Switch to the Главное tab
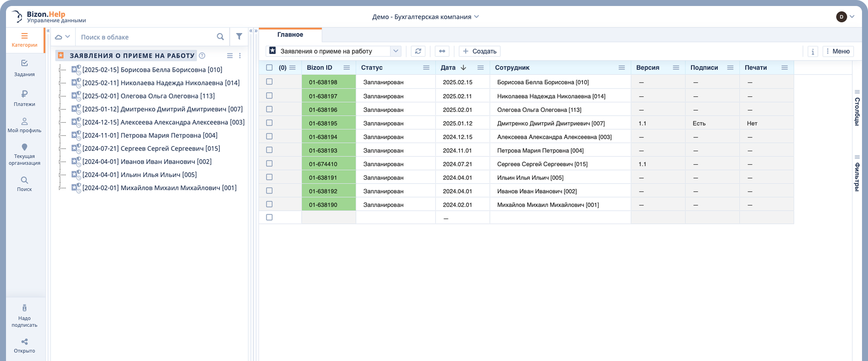Image resolution: width=868 pixels, height=361 pixels. [x=290, y=35]
